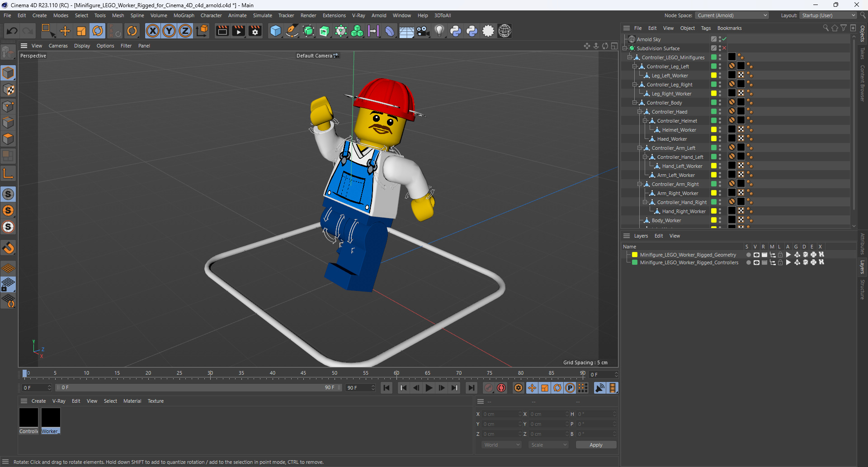Image resolution: width=868 pixels, height=467 pixels.
Task: Open the Simulate menu
Action: point(262,15)
